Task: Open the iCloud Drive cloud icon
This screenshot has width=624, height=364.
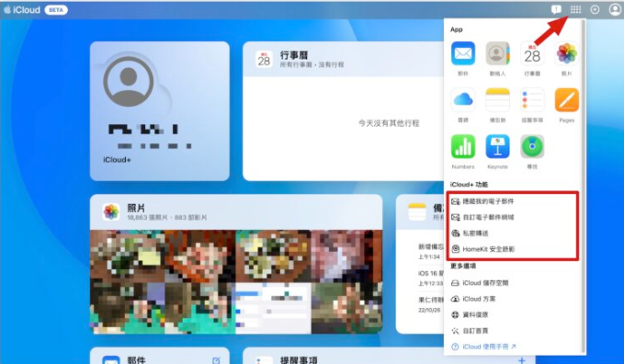Action: pyautogui.click(x=463, y=100)
